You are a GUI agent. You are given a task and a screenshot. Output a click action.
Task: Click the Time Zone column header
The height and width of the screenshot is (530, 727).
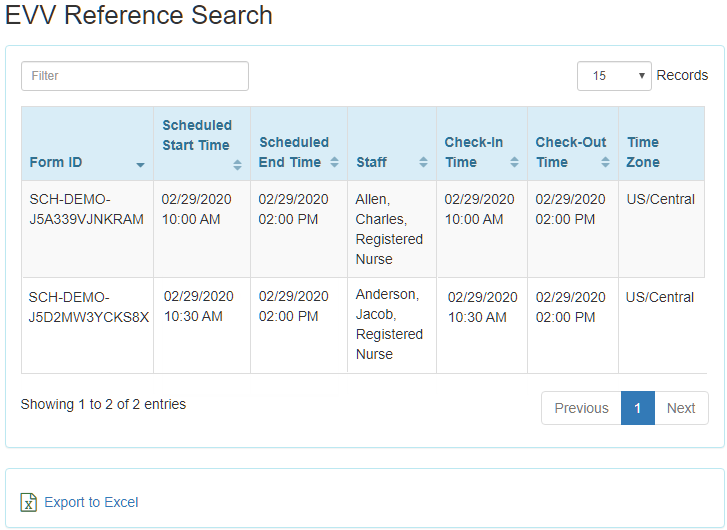coord(643,152)
